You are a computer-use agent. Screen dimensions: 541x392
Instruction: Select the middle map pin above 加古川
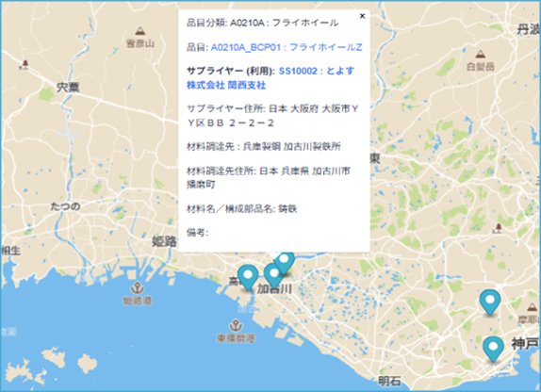274,274
